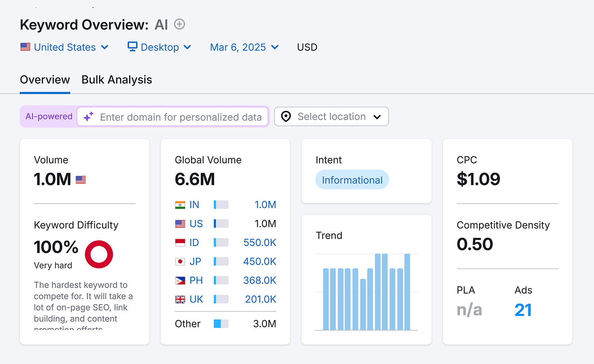
Task: Click the Other volume share bar
Action: (x=221, y=324)
